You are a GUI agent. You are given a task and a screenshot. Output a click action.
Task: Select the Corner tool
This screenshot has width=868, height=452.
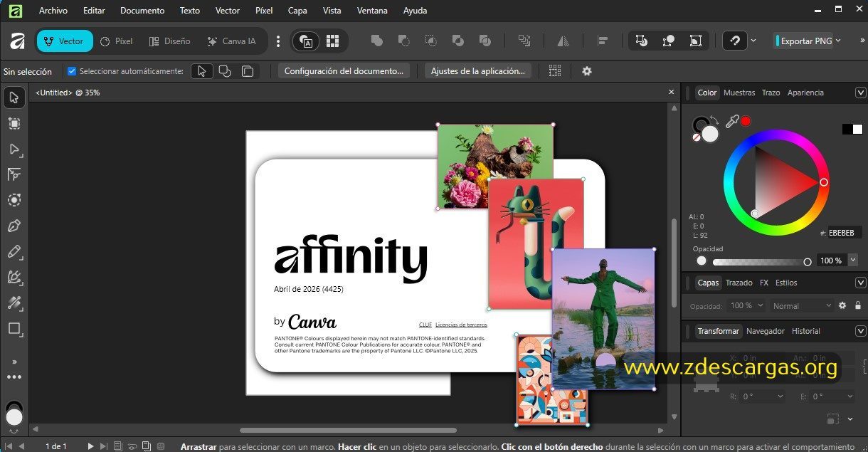click(14, 174)
